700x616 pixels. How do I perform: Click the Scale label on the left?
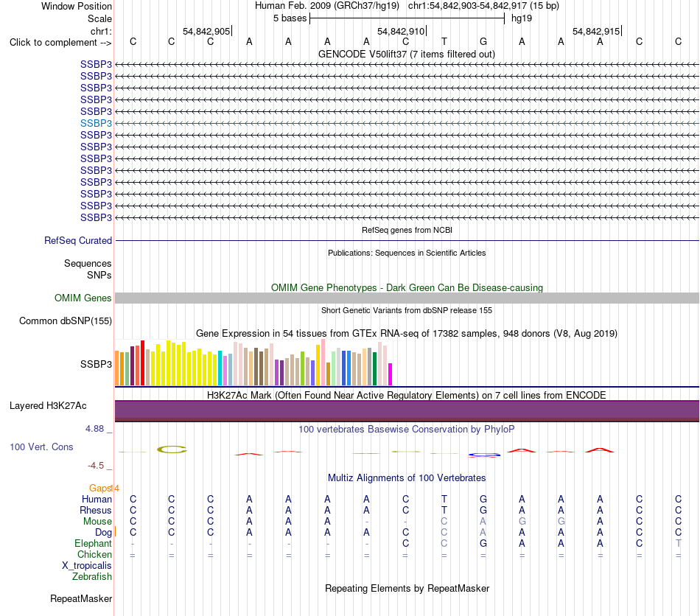pyautogui.click(x=99, y=18)
